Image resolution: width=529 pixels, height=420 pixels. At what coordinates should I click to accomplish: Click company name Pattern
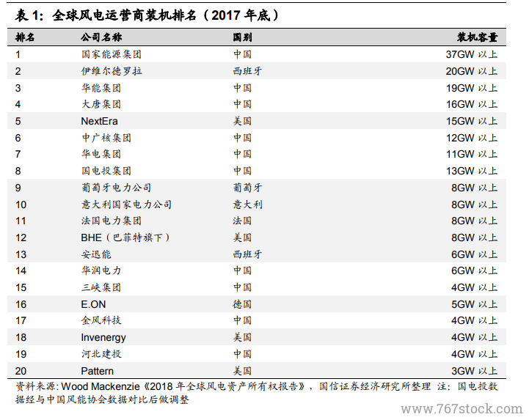pos(97,371)
